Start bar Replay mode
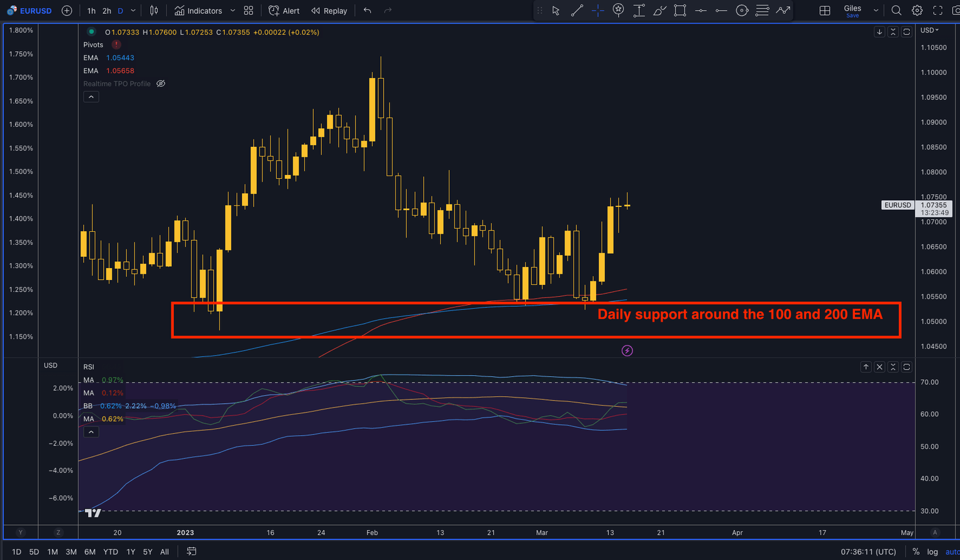This screenshot has height=560, width=960. pos(329,11)
